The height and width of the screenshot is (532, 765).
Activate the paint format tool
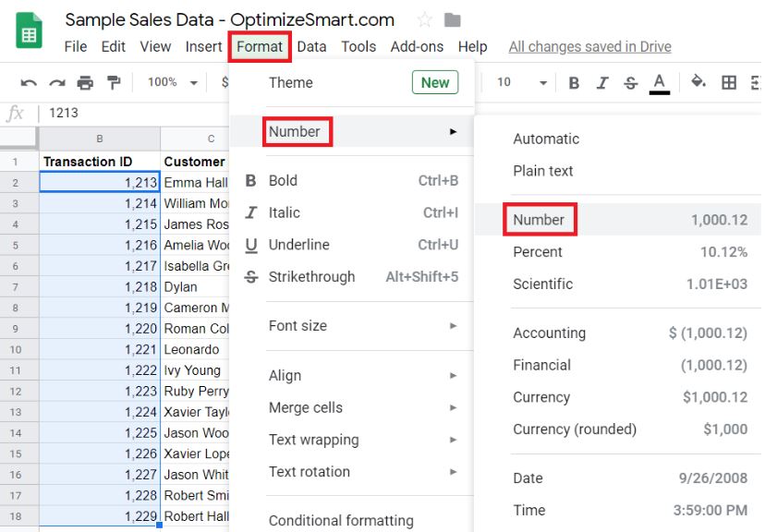(x=114, y=82)
